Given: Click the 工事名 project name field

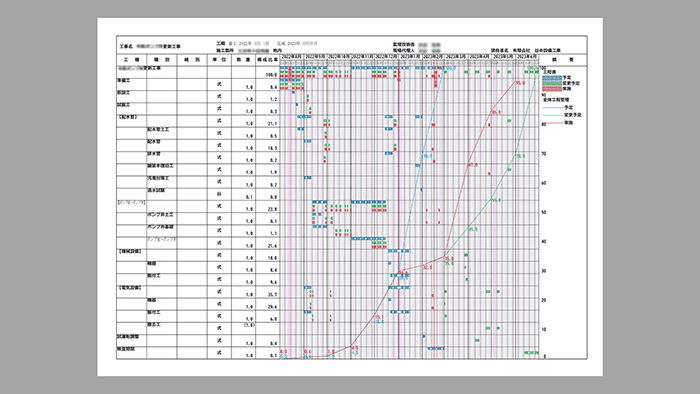Looking at the screenshot, I should point(150,46).
